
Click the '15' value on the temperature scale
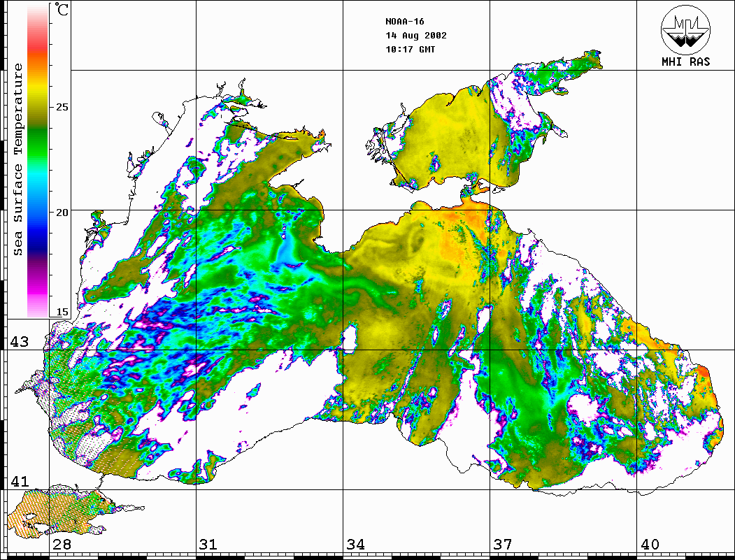pos(62,312)
